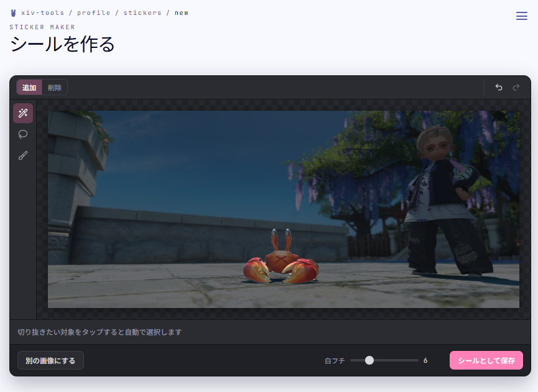The image size is (538, 392).
Task: Open the xiv-tools breadcrumb link
Action: [x=42, y=12]
